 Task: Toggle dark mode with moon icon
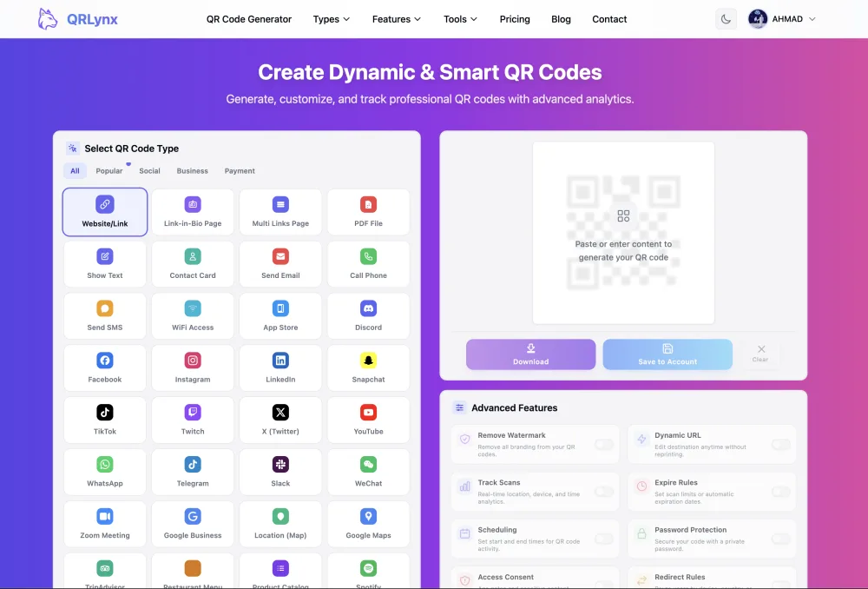[726, 18]
